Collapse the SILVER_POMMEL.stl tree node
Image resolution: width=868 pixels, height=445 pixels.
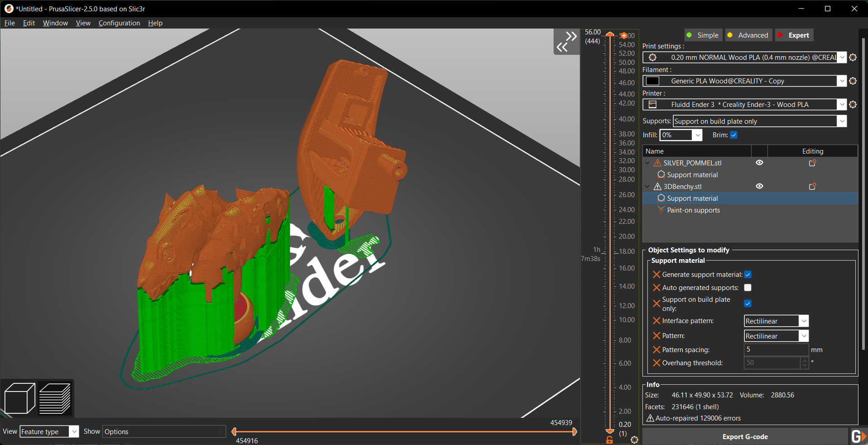point(648,163)
